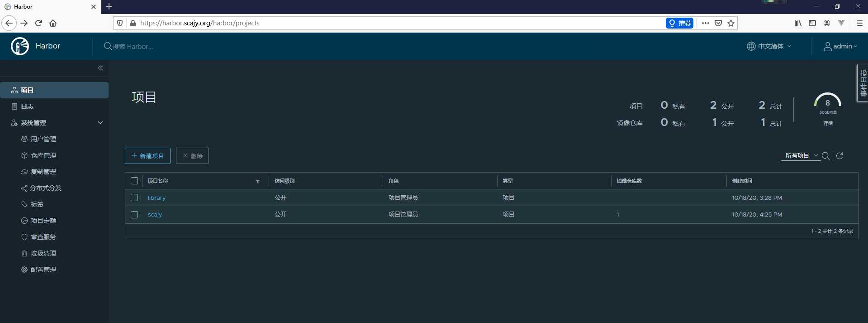Tick the checkbox for library project
This screenshot has height=323, width=868.
(134, 198)
